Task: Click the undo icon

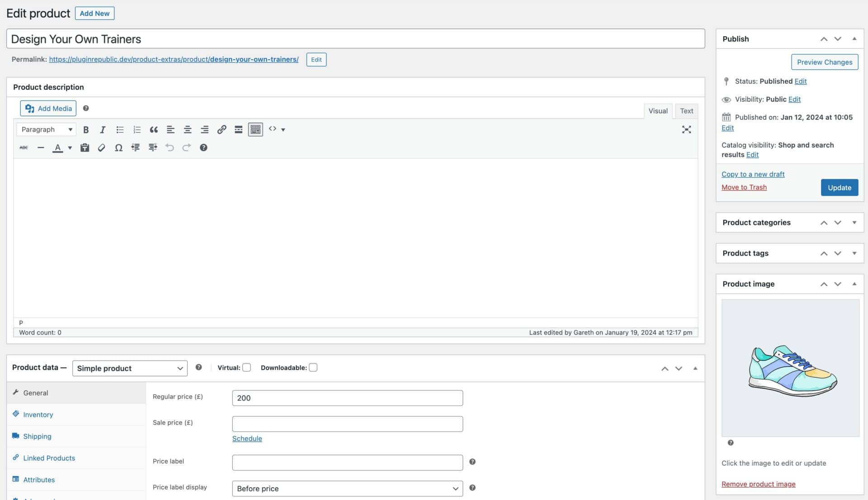Action: [170, 147]
